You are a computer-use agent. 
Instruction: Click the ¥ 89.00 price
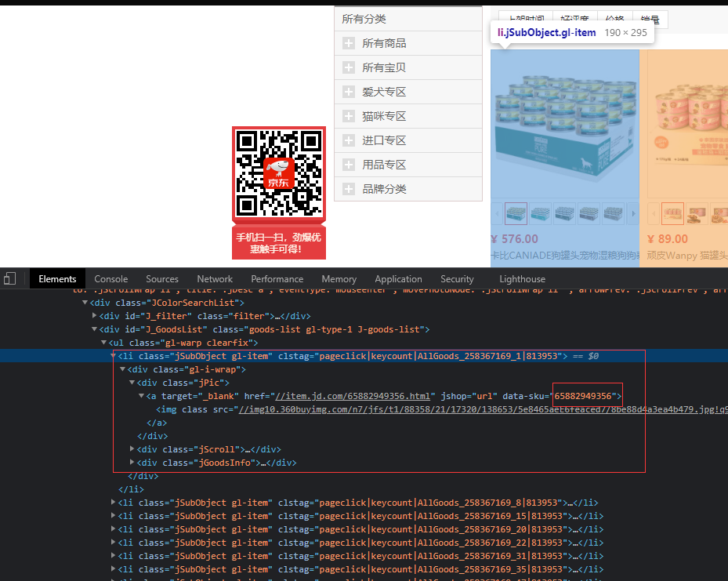click(667, 239)
